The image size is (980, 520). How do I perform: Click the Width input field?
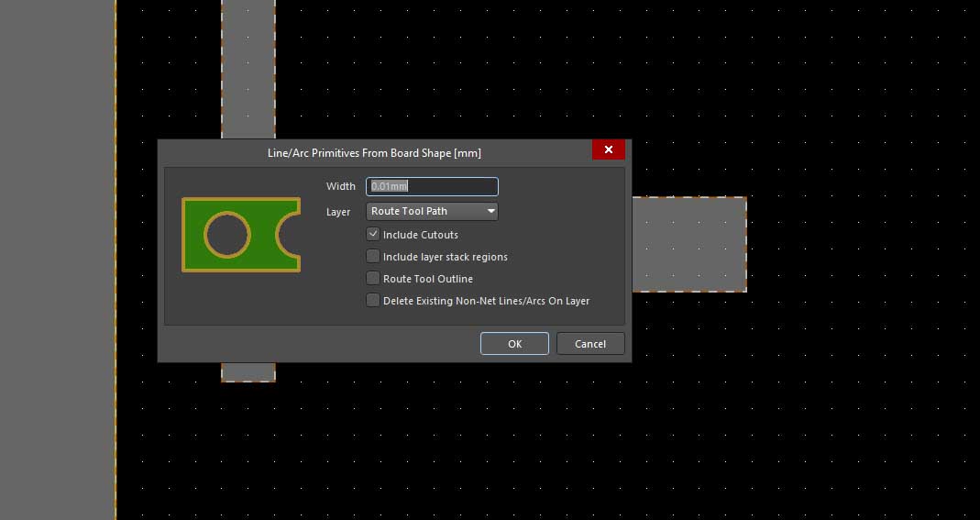432,186
